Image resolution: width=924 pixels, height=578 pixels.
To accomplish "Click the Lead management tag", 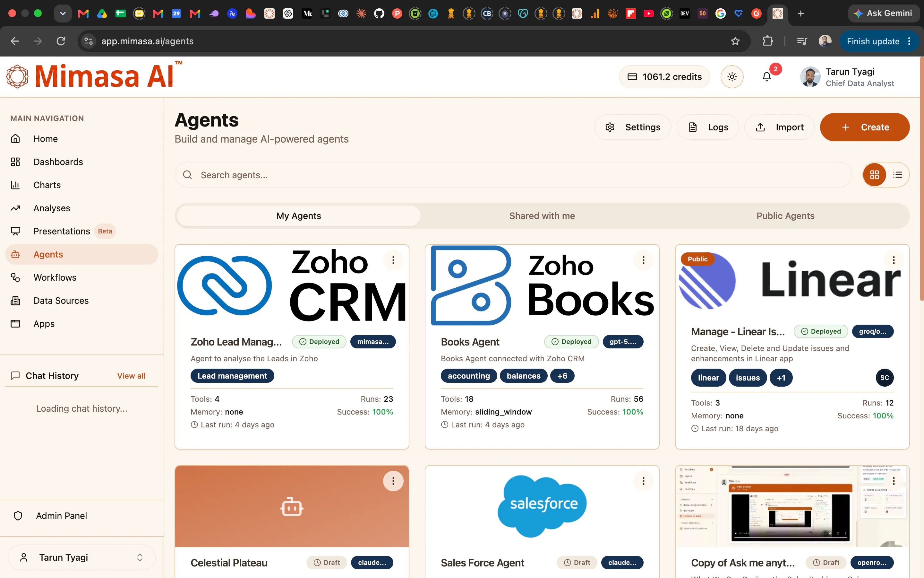I will (x=232, y=376).
